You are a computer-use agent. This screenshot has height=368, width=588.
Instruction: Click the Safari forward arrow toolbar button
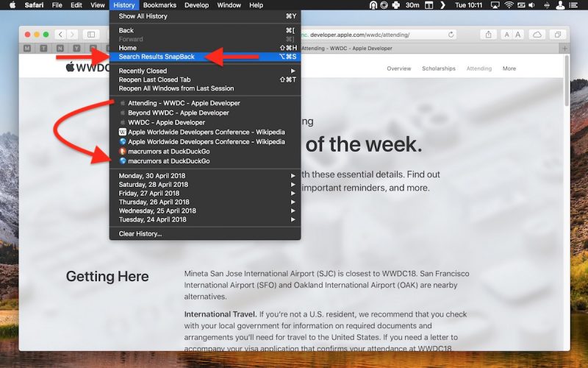click(x=72, y=35)
